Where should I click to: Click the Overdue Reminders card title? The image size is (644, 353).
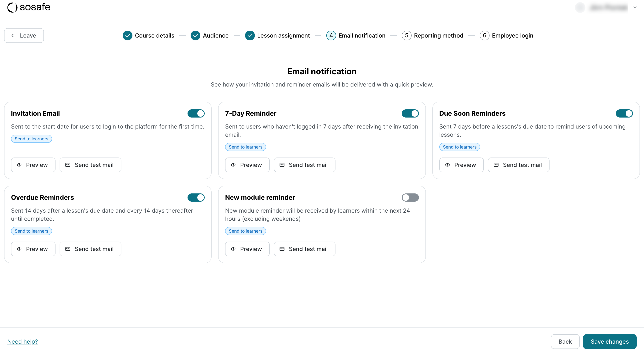tap(42, 198)
